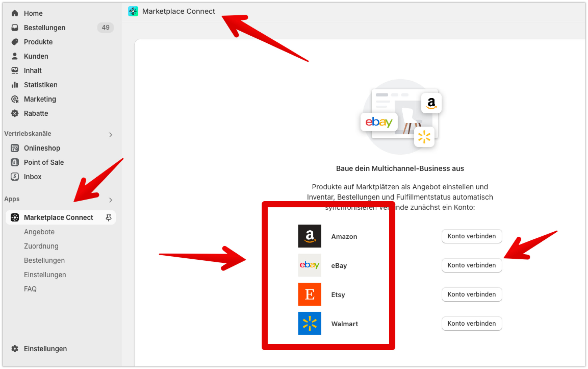Open the Zuordnung submenu item
This screenshot has width=588, height=369.
(41, 246)
